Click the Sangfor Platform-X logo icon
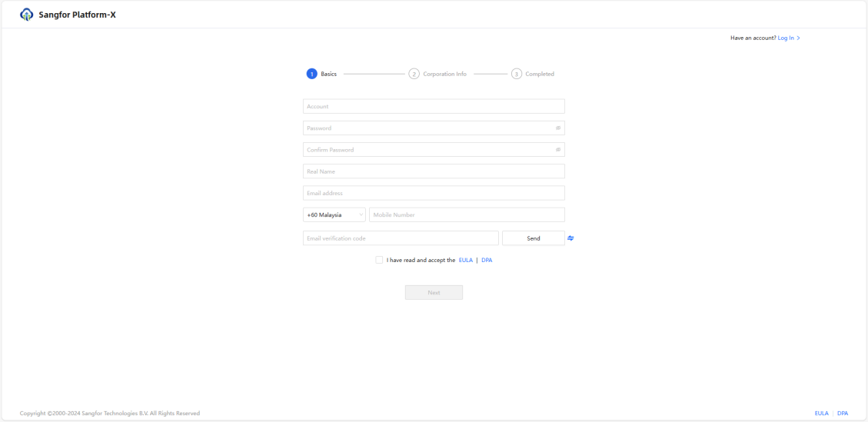This screenshot has height=422, width=868. tap(27, 15)
